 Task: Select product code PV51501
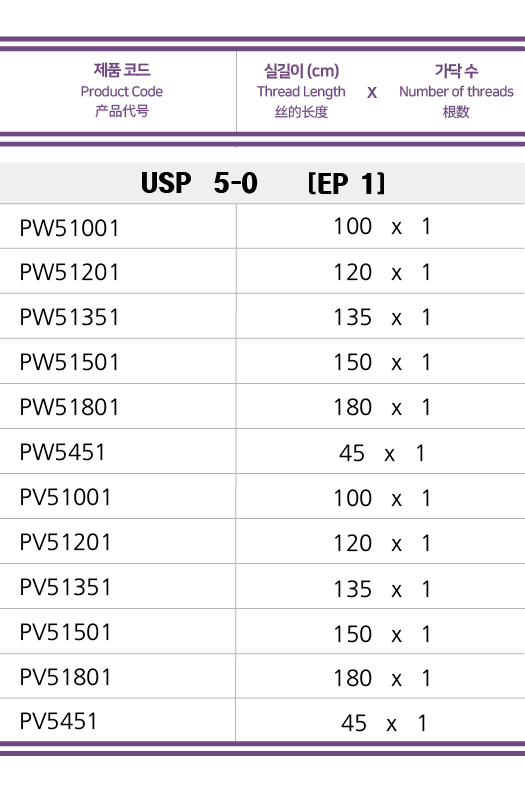pyautogui.click(x=65, y=632)
